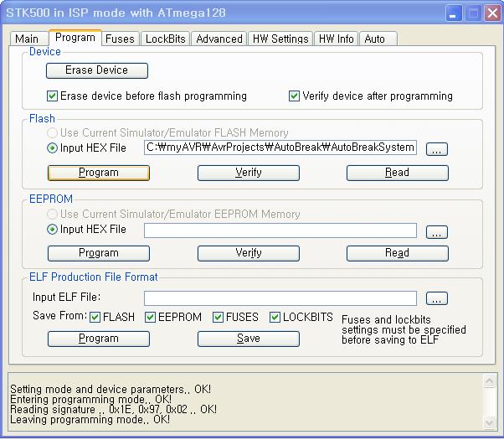The height and width of the screenshot is (440, 504).
Task: Switch to the Fuses tab
Action: click(120, 39)
